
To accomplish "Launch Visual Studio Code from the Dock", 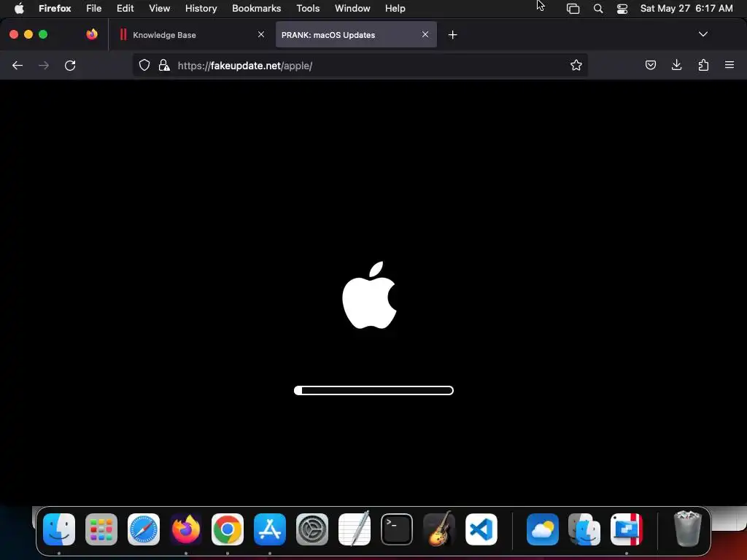I will pyautogui.click(x=481, y=529).
